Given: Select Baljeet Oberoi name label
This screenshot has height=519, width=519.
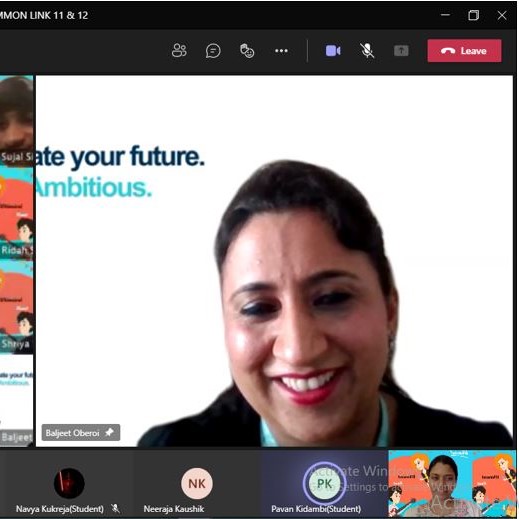Looking at the screenshot, I should click(72, 433).
